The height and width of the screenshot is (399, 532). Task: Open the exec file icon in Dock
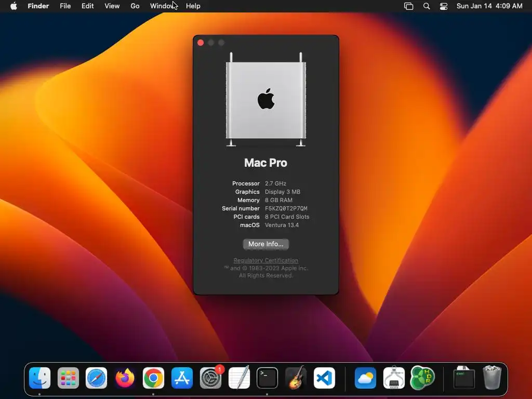pyautogui.click(x=464, y=377)
